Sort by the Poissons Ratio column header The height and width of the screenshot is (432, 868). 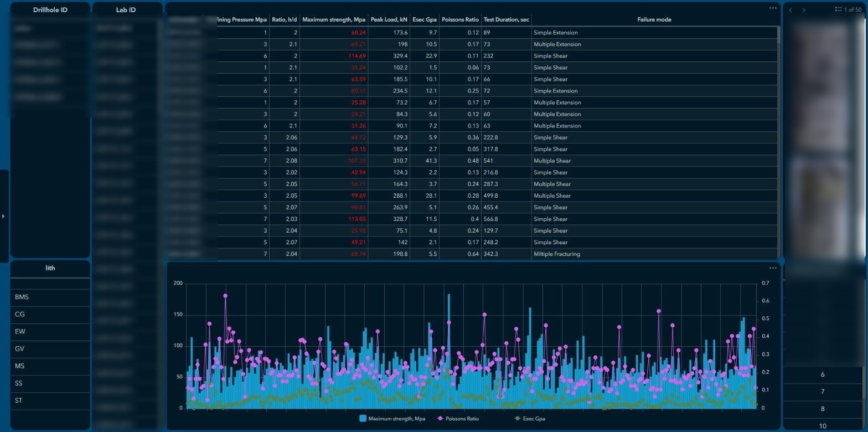coord(460,19)
